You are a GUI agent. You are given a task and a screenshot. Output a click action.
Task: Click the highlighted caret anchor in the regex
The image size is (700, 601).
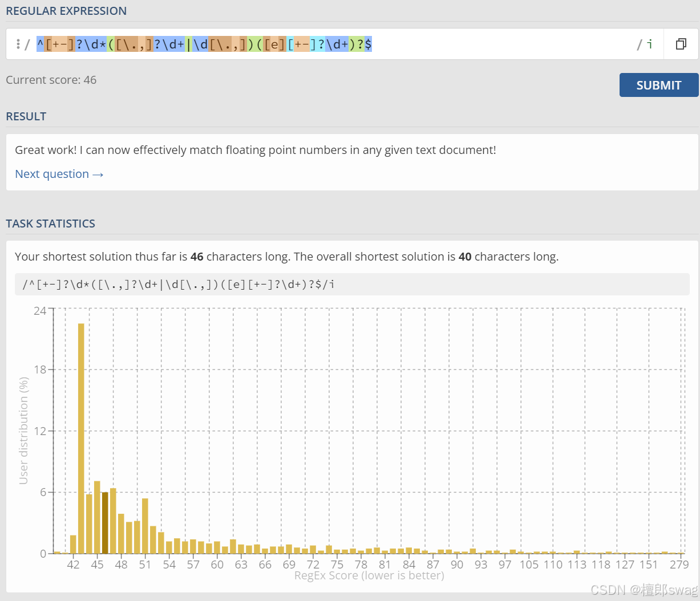(x=41, y=44)
